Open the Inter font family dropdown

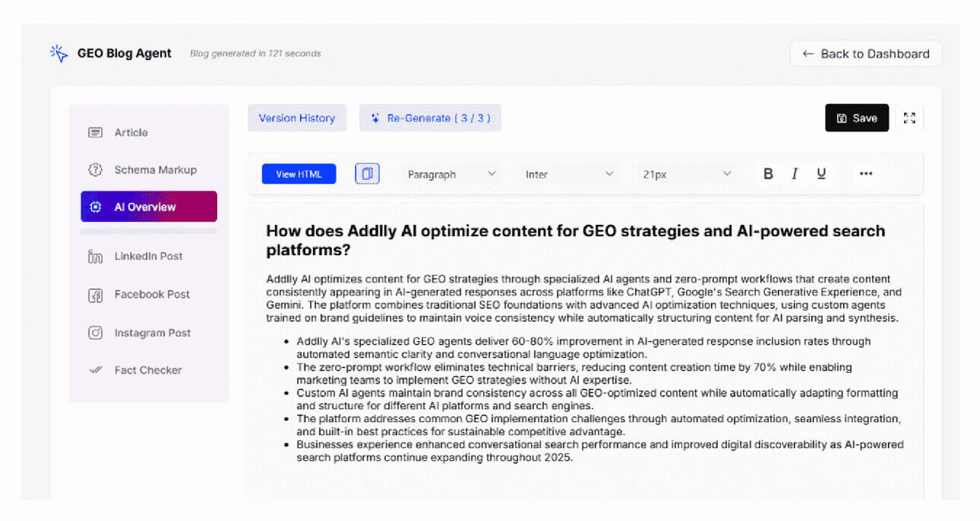[x=570, y=174]
